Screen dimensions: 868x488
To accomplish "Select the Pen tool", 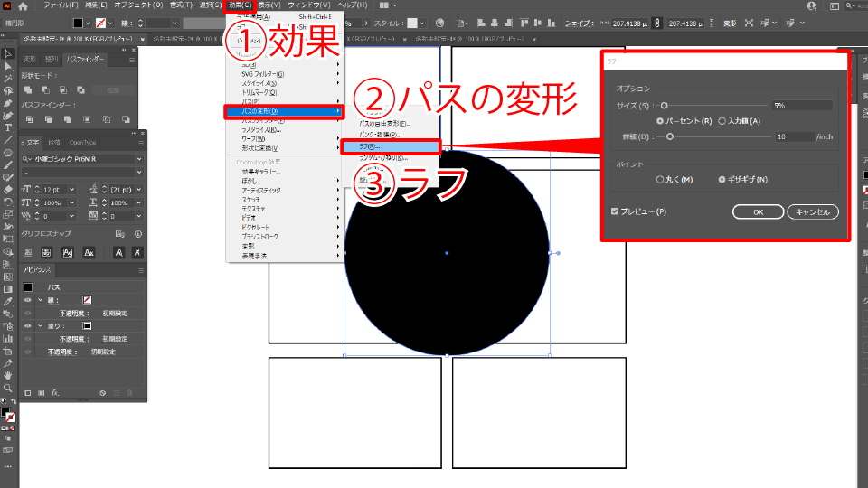I will [8, 103].
